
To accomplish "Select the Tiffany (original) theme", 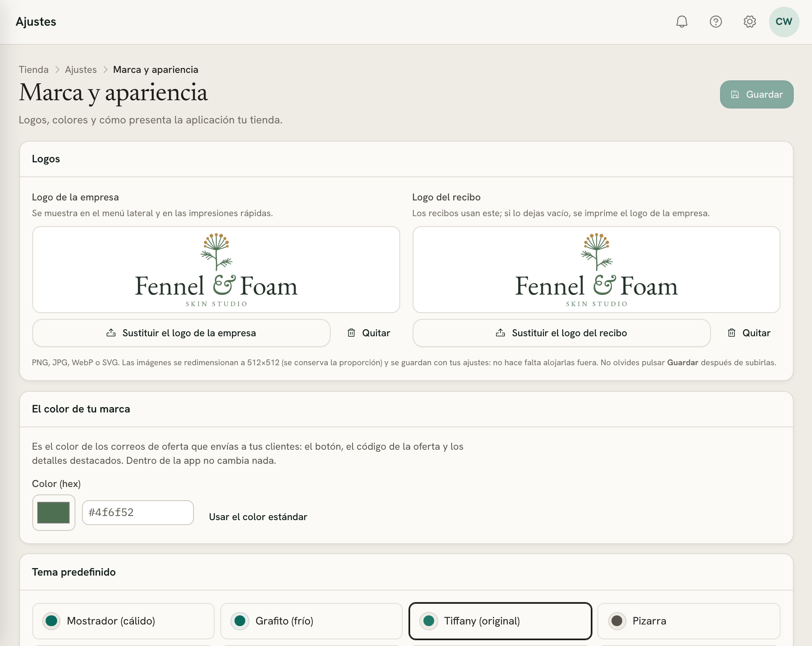I will (500, 621).
